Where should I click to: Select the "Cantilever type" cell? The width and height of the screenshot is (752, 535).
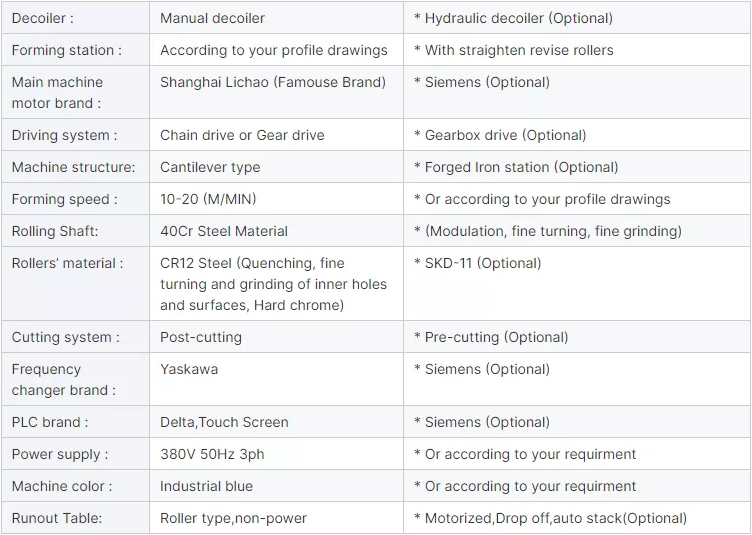[210, 167]
